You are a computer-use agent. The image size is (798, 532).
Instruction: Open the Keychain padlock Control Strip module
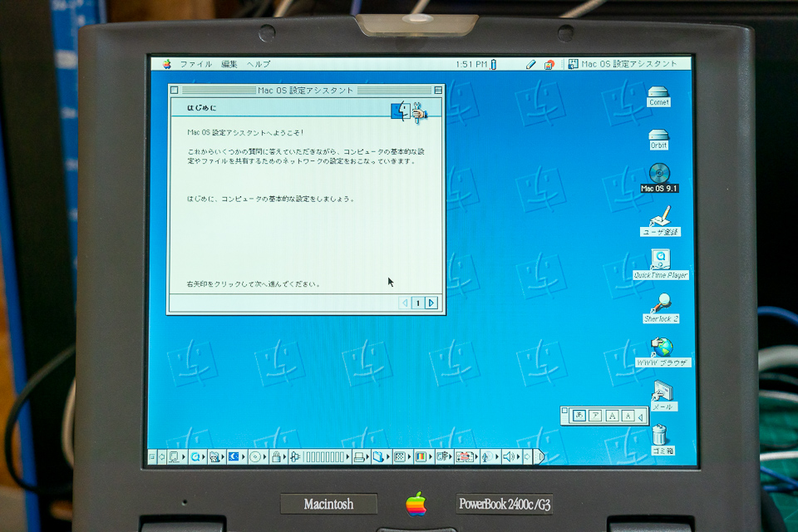point(278,456)
